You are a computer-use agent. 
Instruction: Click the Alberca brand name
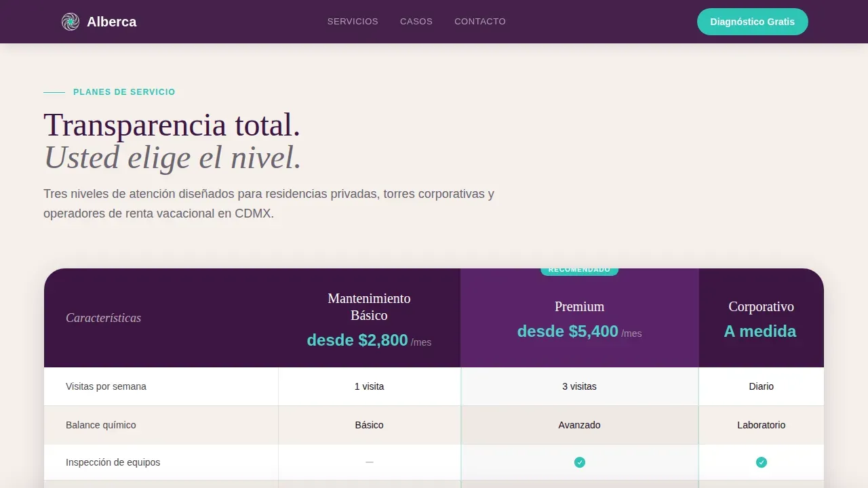111,22
